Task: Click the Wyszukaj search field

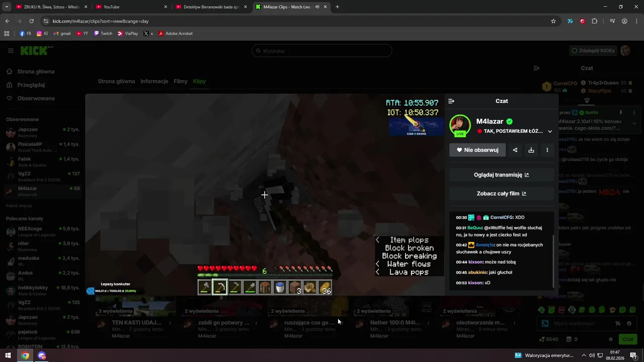Action: (322, 51)
